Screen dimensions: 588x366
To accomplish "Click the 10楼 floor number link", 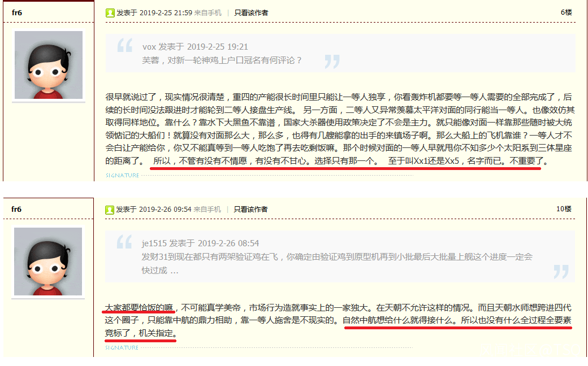I will 564,209.
